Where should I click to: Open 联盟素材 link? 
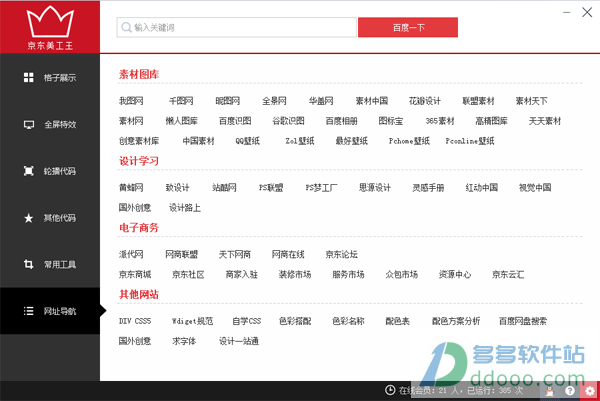tap(478, 101)
